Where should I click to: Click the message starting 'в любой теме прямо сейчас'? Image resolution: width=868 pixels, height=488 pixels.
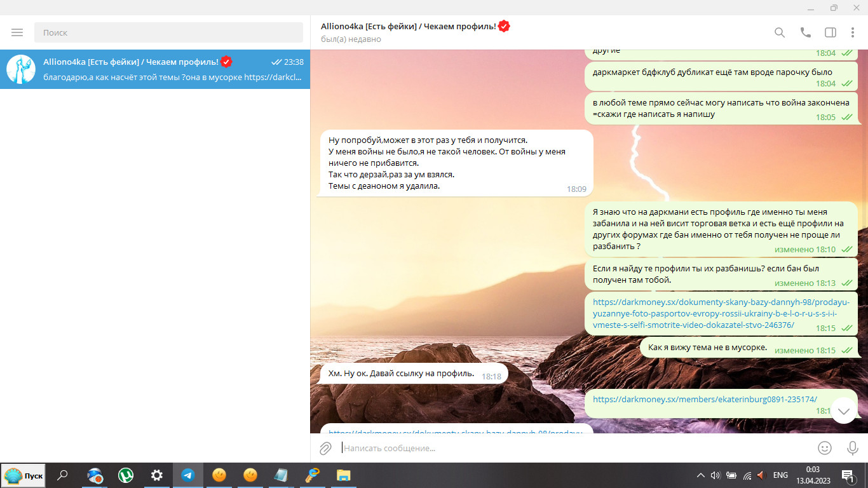721,109
